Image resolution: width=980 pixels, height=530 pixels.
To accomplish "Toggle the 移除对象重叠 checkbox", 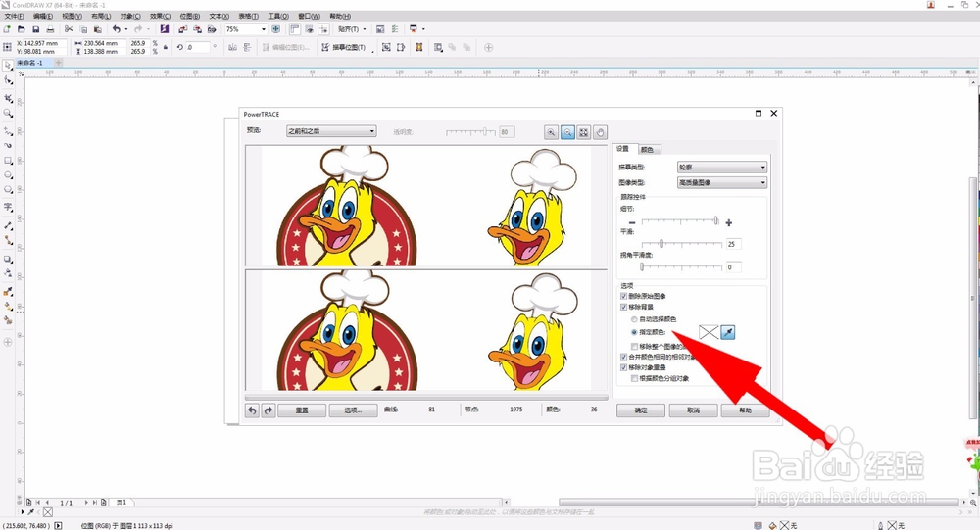I will click(623, 367).
